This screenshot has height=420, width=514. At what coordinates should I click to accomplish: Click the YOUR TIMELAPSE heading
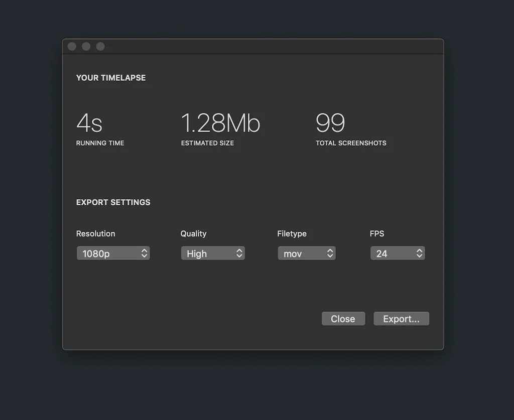pos(110,78)
